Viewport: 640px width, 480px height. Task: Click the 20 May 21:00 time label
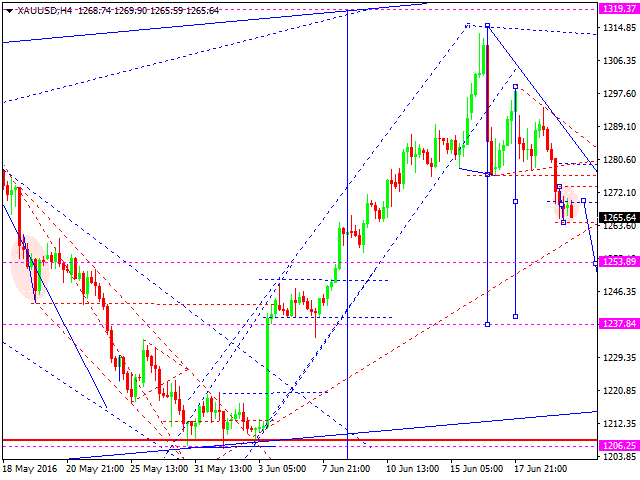(95, 469)
